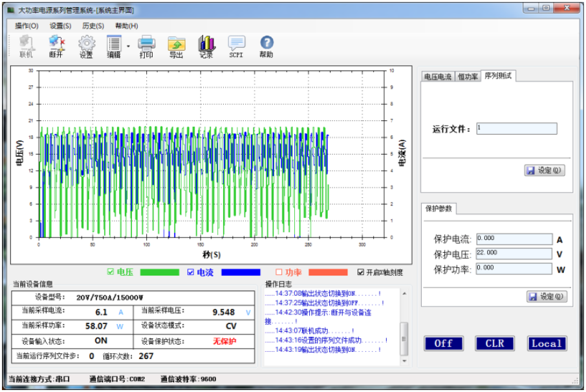Open the 记录 (record) chart toolbar icon
The width and height of the screenshot is (586, 392).
click(x=206, y=45)
